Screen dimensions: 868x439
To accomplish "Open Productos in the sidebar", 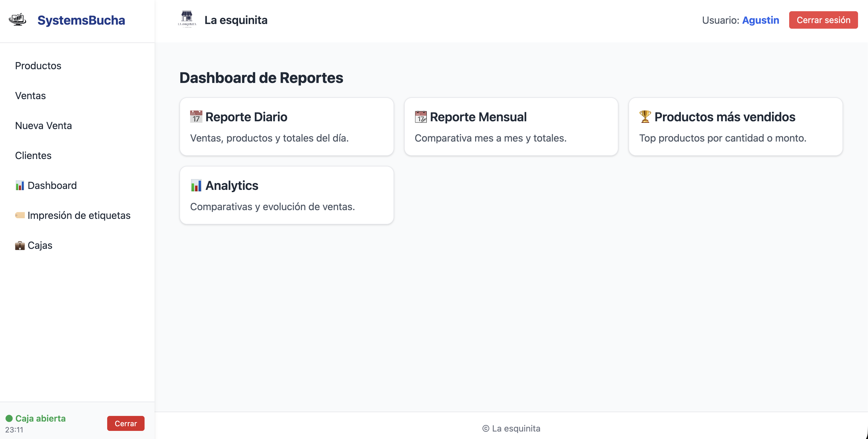I will 38,66.
